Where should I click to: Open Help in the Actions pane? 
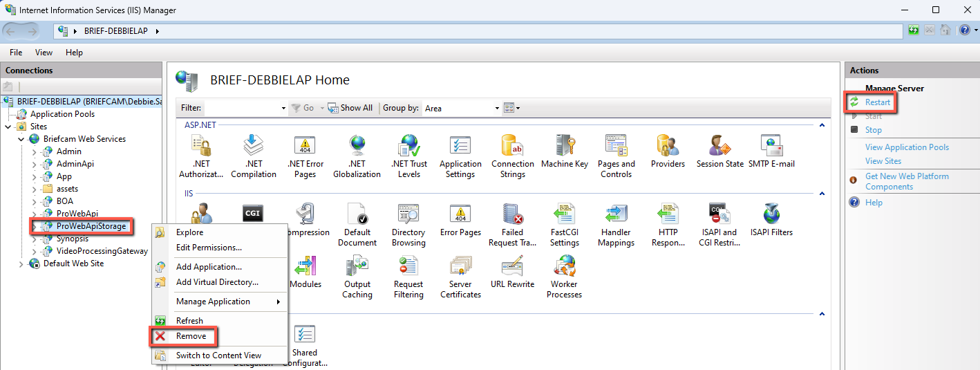874,203
